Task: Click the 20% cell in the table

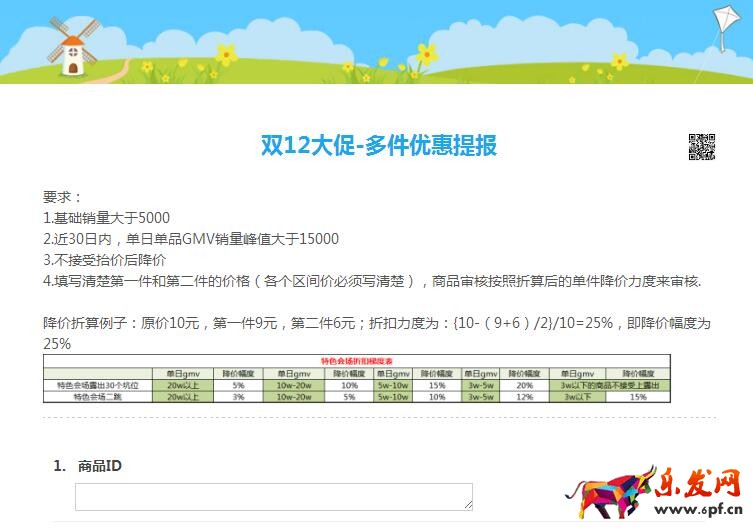Action: click(524, 385)
